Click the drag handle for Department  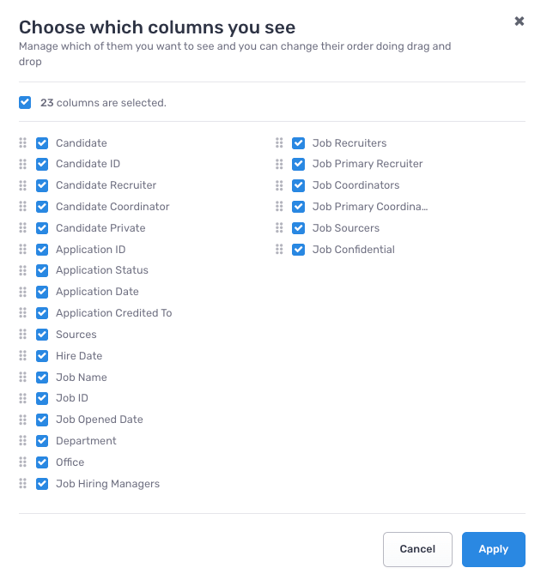click(23, 441)
